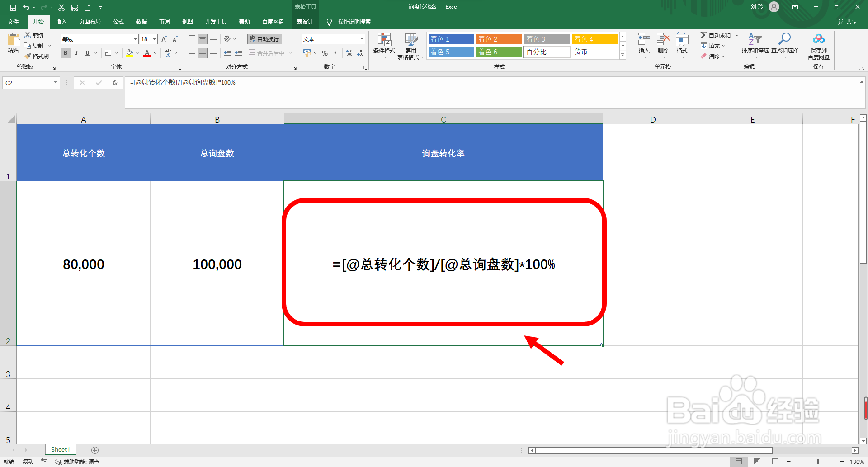Insert cells using the Insert icon
This screenshot has height=467, width=868.
[644, 44]
